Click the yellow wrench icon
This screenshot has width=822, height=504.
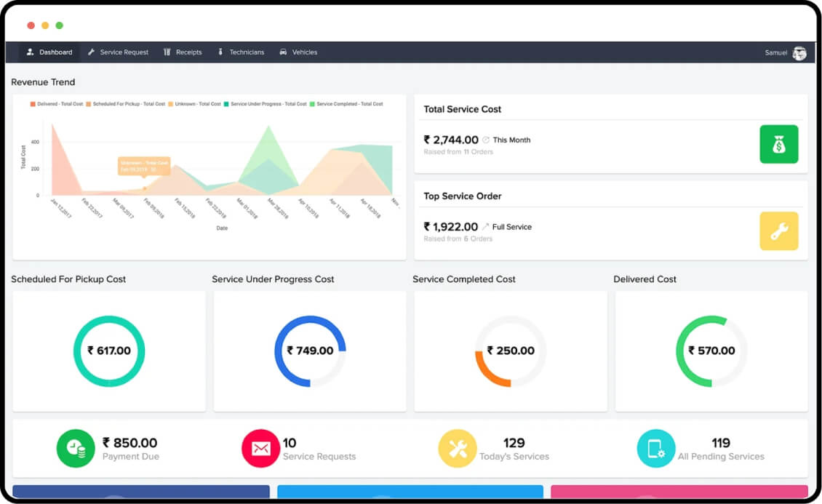[x=778, y=231]
